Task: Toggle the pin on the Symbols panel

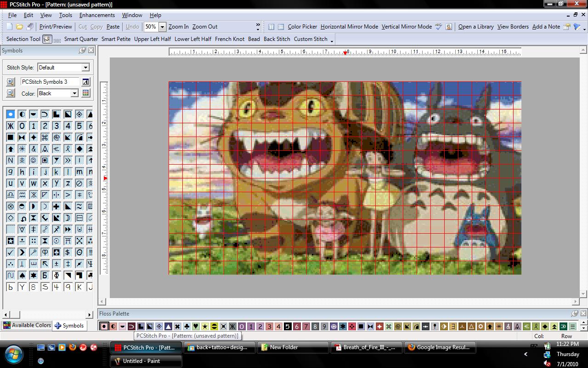Action: click(82, 51)
